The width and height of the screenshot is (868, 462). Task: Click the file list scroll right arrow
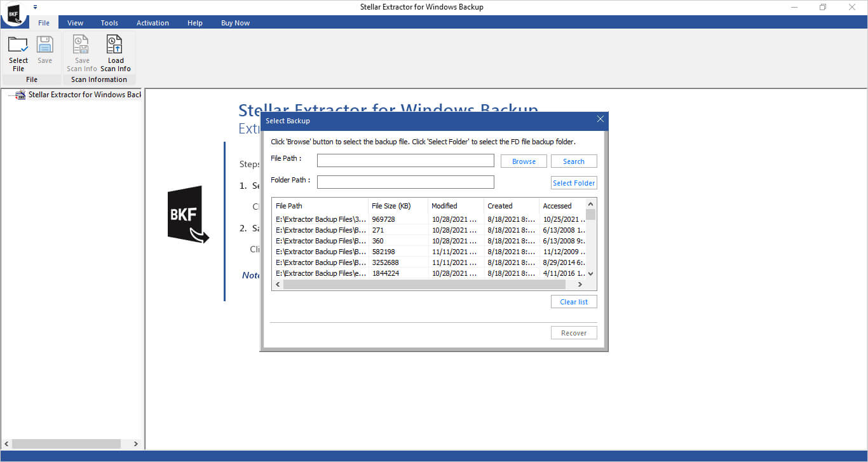580,285
